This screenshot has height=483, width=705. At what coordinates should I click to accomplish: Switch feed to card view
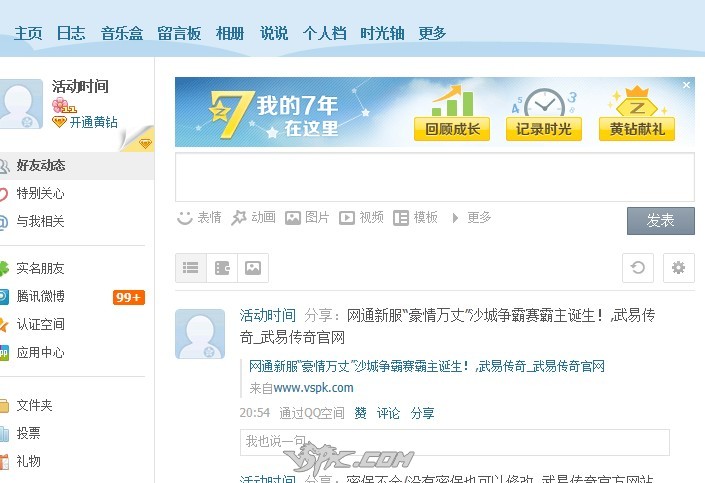[x=222, y=268]
